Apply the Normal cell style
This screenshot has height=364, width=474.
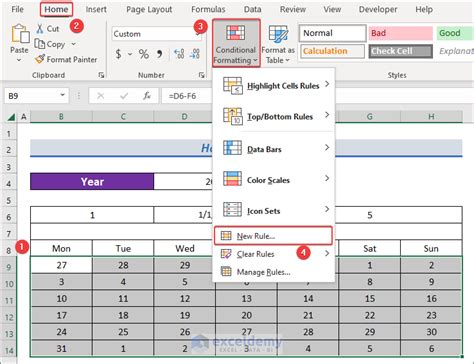click(x=333, y=33)
